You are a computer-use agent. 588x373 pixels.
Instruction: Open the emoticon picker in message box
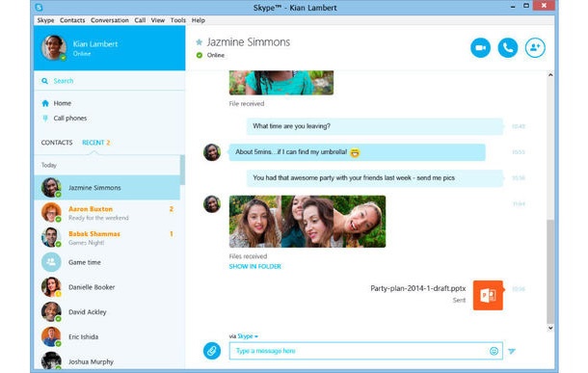pyautogui.click(x=494, y=351)
